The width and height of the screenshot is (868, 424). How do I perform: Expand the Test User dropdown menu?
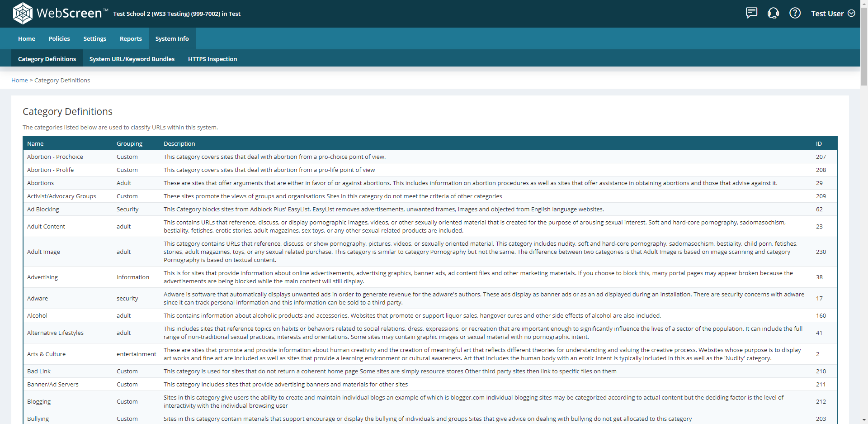click(x=833, y=14)
